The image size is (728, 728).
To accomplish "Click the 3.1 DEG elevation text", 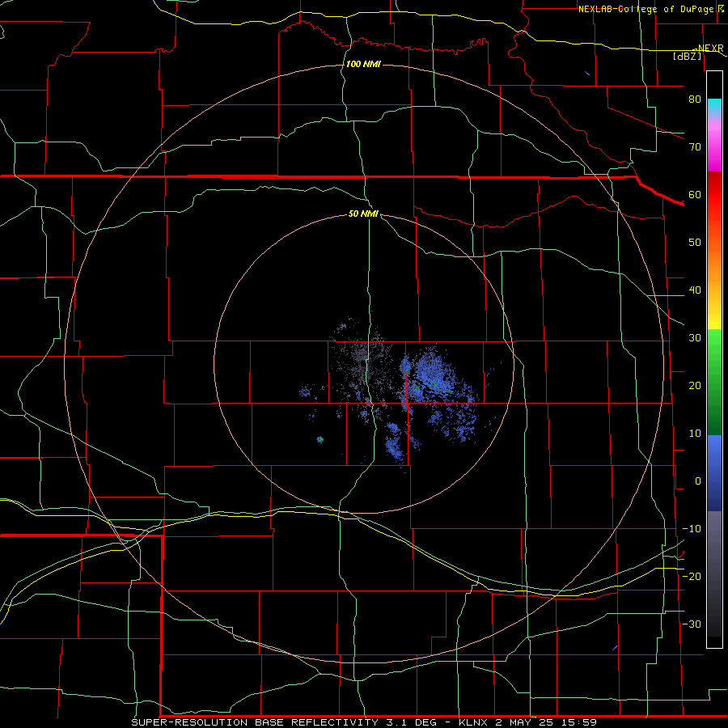I will tap(410, 722).
